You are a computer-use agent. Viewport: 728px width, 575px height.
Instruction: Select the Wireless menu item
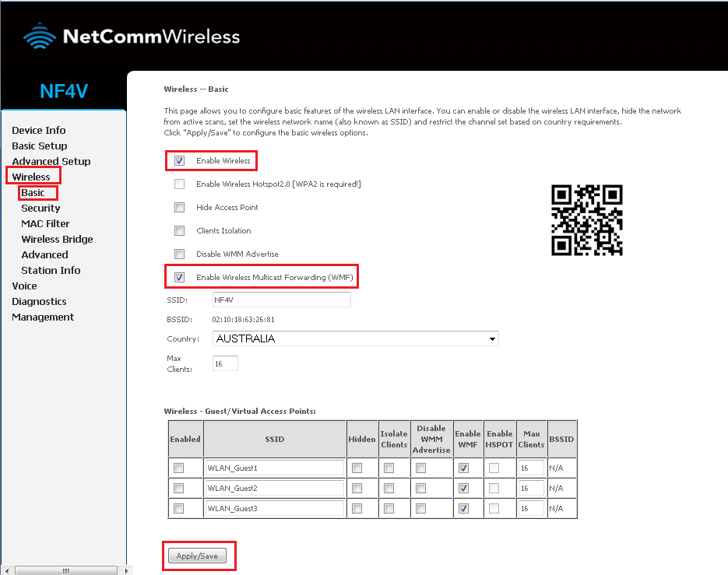tap(31, 177)
